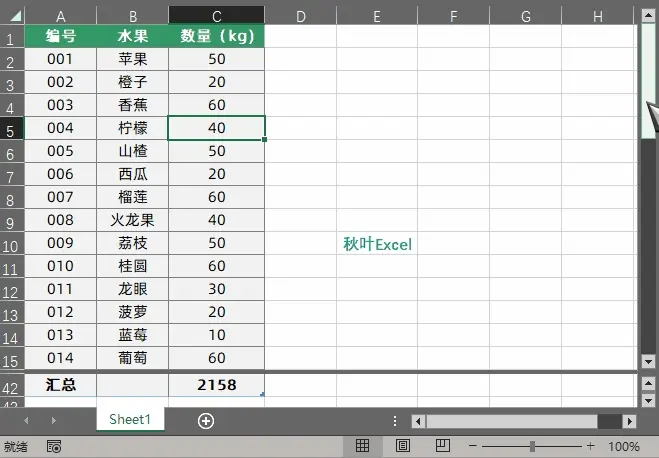Viewport: 659px width, 458px height.
Task: Click lower pane scroll down arrow
Action: [x=648, y=400]
